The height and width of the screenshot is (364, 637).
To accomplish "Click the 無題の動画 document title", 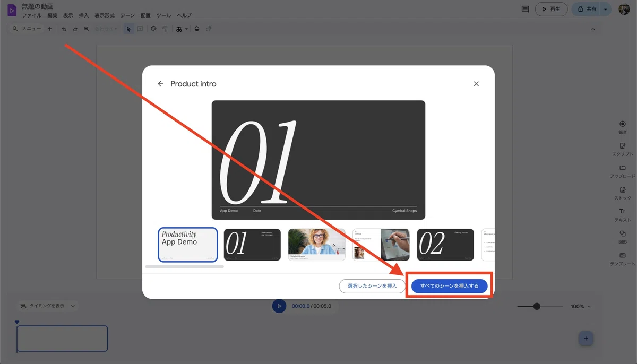I will (37, 6).
